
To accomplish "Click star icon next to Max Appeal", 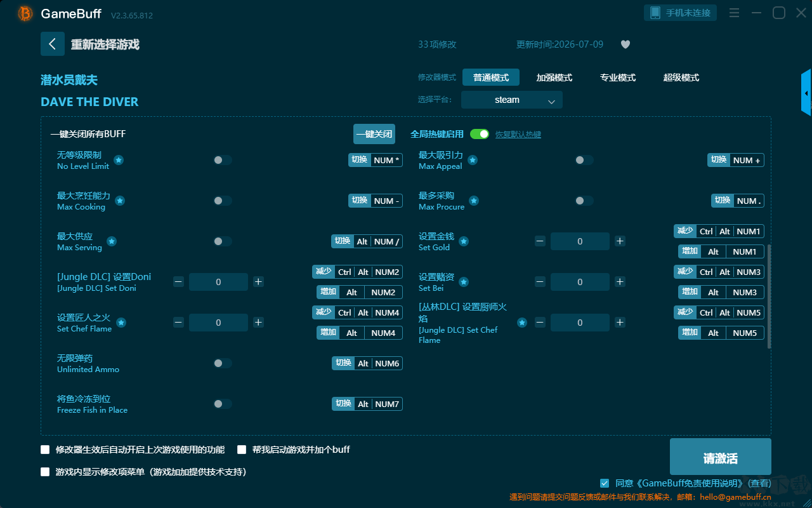I will point(472,160).
